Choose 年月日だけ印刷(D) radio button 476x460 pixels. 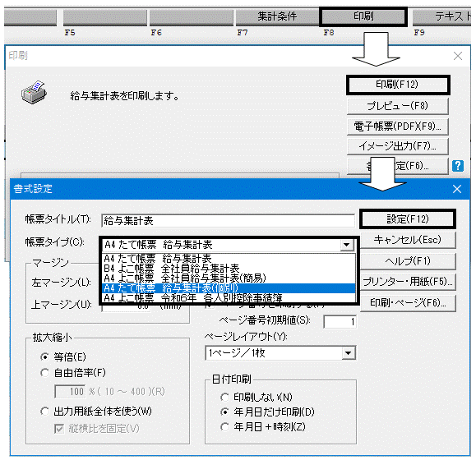(224, 412)
